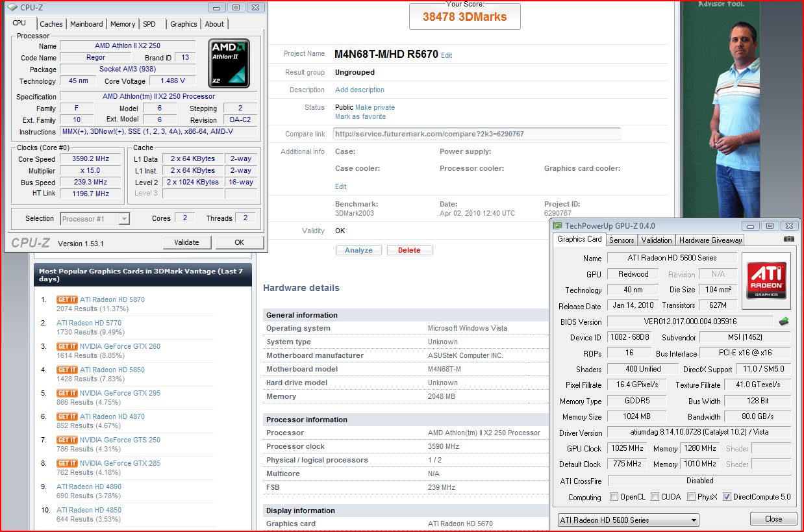Open the ATI Radeon HD 5870 link
Image resolution: width=804 pixels, height=532 pixels.
click(112, 299)
